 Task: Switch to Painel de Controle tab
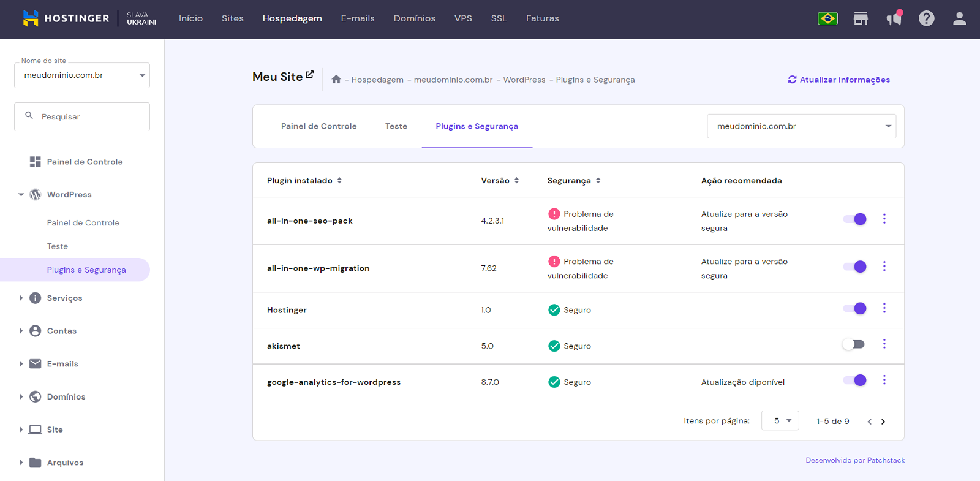[318, 126]
